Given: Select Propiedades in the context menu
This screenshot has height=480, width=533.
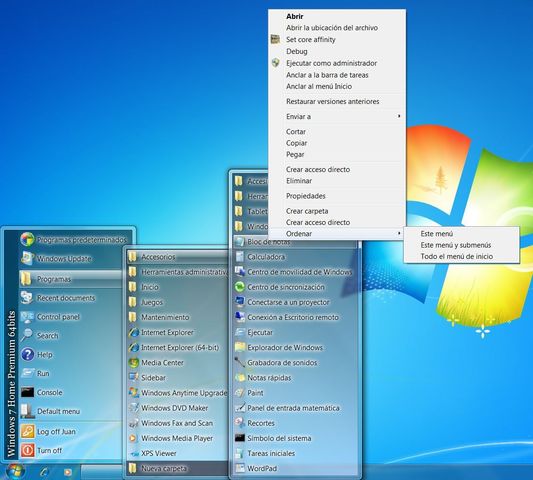Looking at the screenshot, I should pyautogui.click(x=337, y=196).
